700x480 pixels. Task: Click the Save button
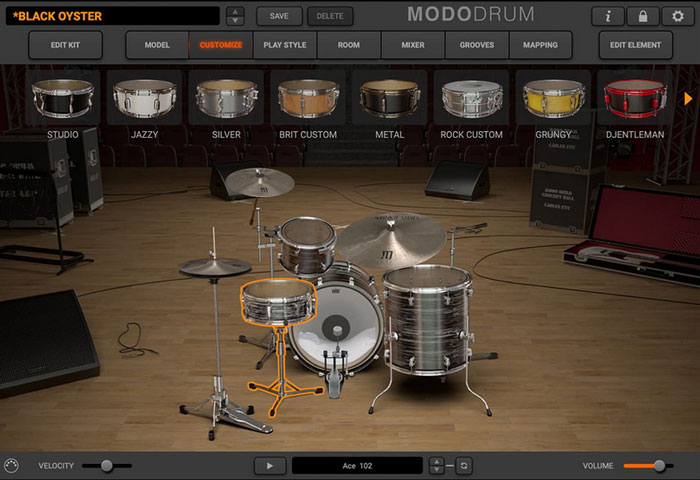(279, 16)
